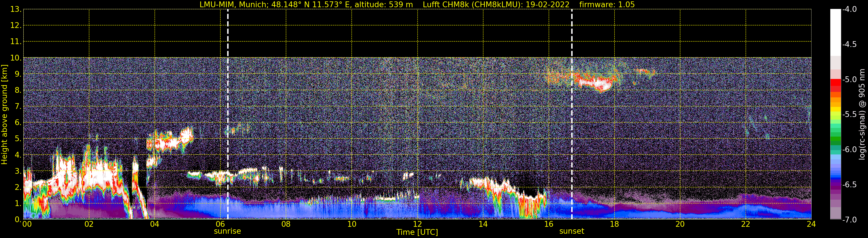Image resolution: width=868 pixels, height=238 pixels.
Task: Click the 'sunrise' label below the axis
Action: tap(227, 231)
